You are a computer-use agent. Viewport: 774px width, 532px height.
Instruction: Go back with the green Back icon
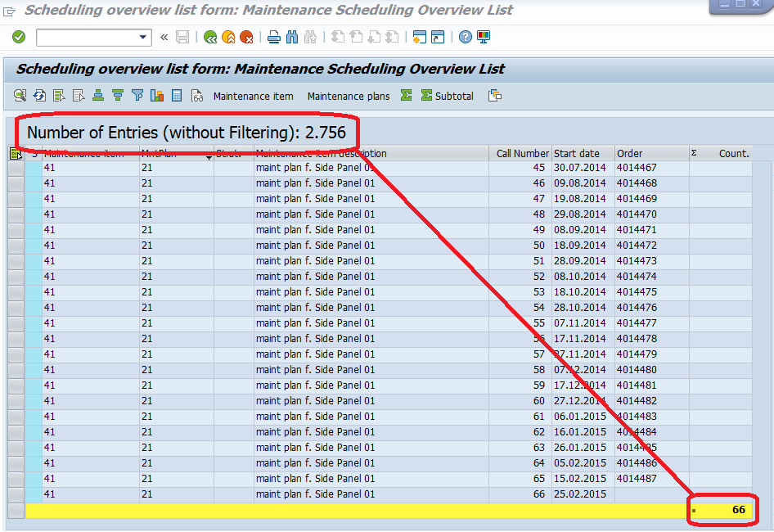210,37
